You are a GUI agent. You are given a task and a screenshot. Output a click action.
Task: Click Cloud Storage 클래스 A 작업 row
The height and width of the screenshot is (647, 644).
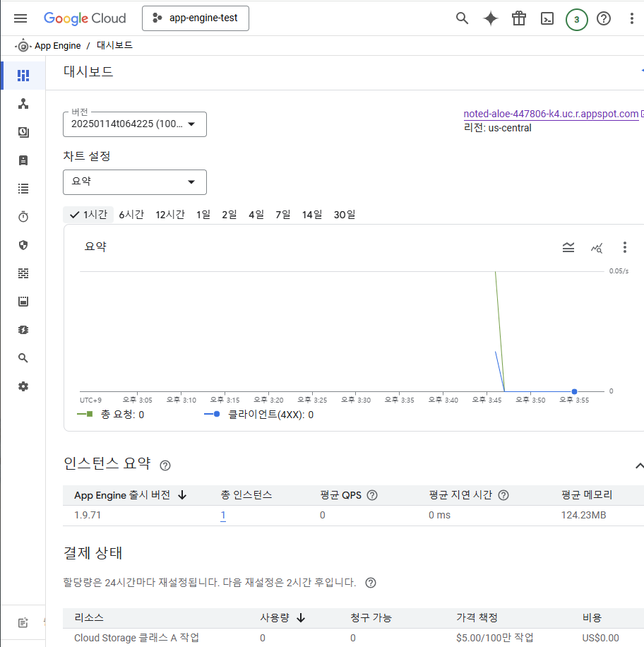pyautogui.click(x=353, y=638)
